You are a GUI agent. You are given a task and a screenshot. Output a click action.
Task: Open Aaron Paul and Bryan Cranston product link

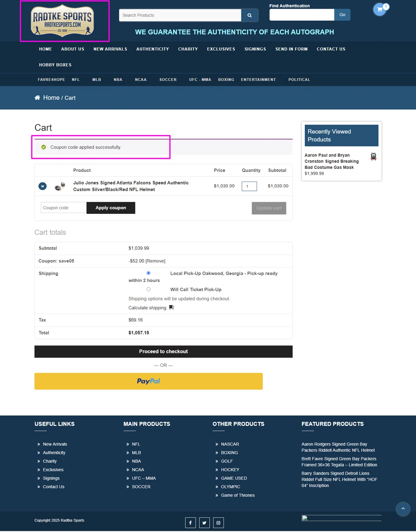pyautogui.click(x=332, y=161)
